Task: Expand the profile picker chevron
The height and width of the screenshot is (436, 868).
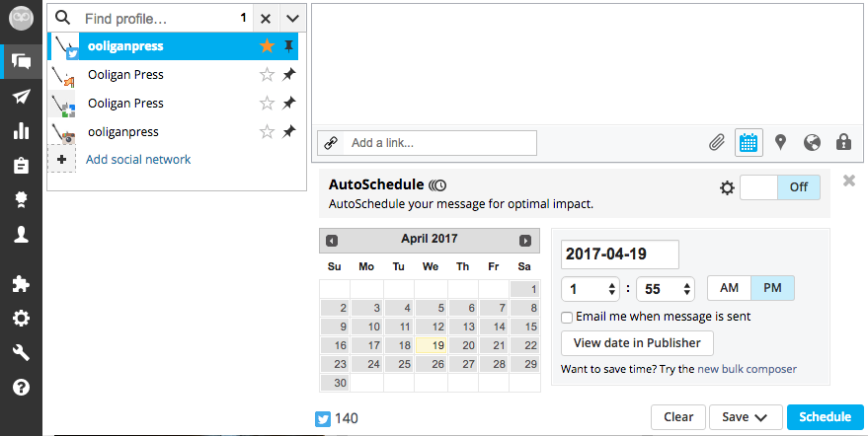Action: 293,19
